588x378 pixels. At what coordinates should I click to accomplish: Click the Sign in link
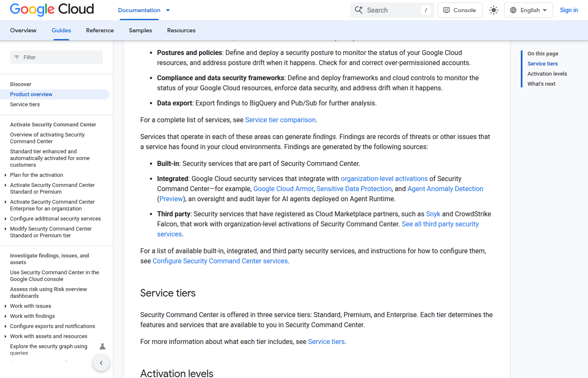click(569, 10)
